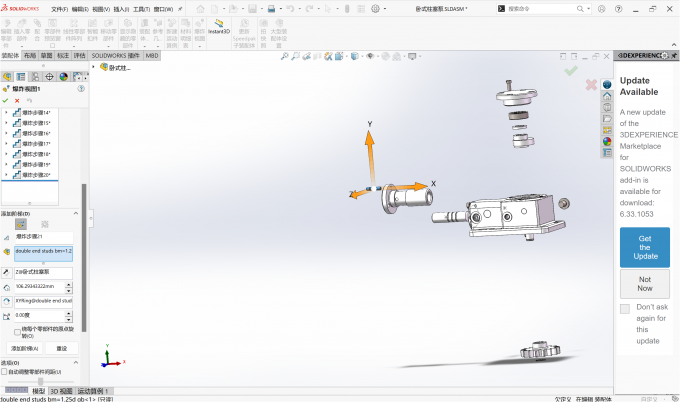This screenshot has width=680, height=402.
Task: Open help question mark in title bar
Action: point(619,9)
